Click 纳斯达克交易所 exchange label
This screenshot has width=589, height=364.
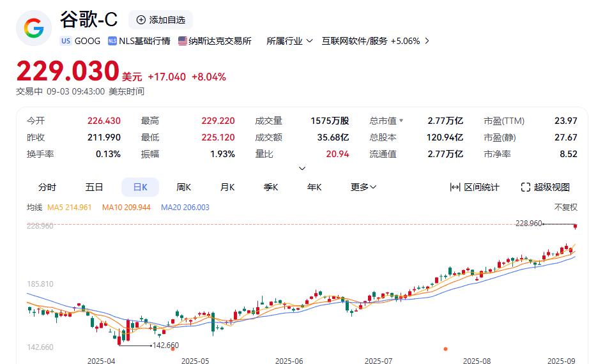[220, 41]
